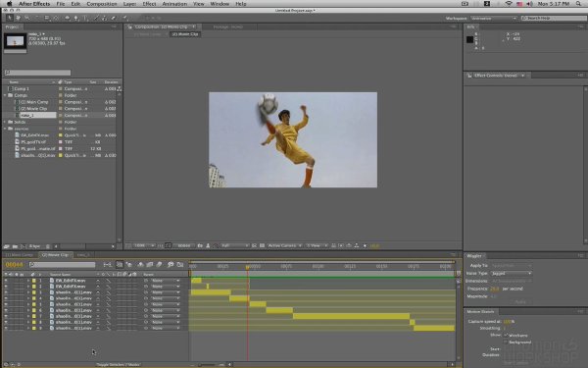The height and width of the screenshot is (368, 588).
Task: Select the Brush tool in toolbar
Action: [x=96, y=18]
